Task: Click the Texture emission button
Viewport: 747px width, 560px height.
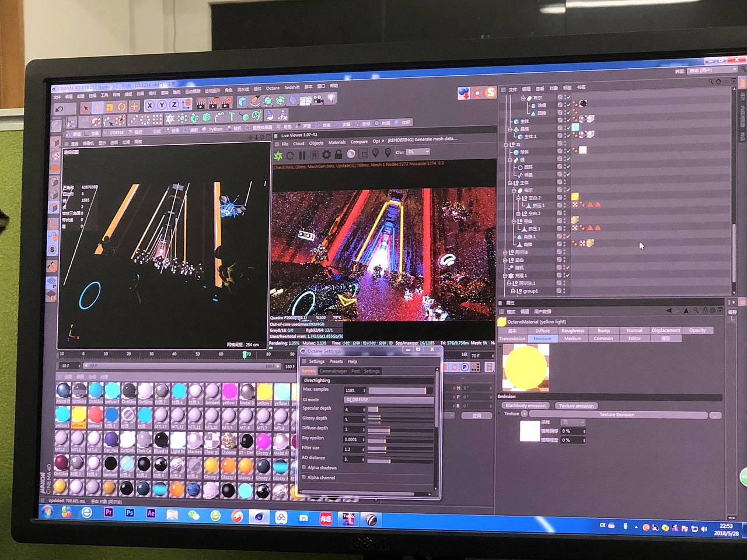Action: tap(575, 405)
